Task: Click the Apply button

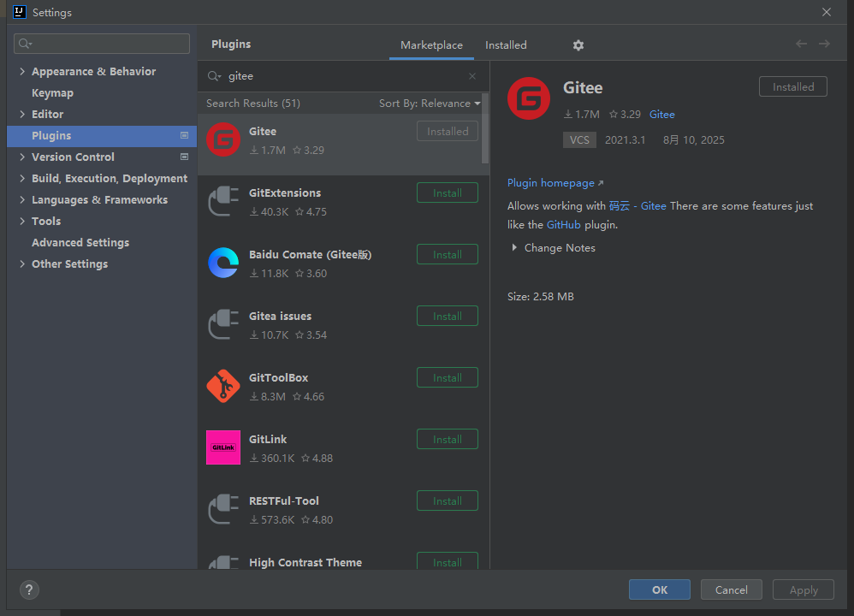Action: (804, 589)
